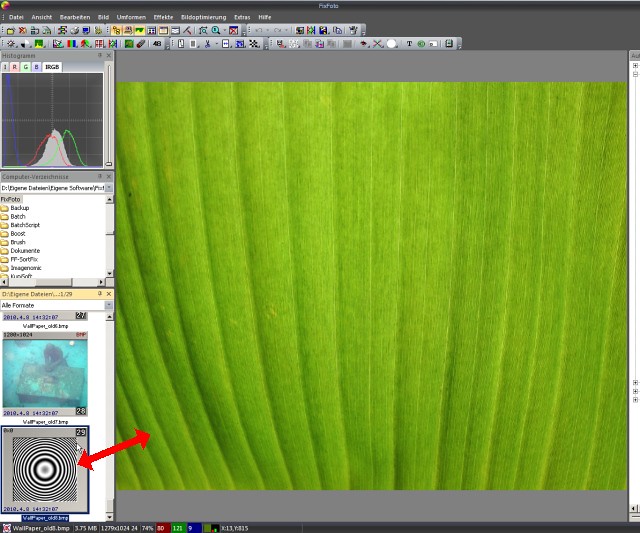Open the scissors tool dropdown arrow
This screenshot has height=533, width=640.
point(216,44)
